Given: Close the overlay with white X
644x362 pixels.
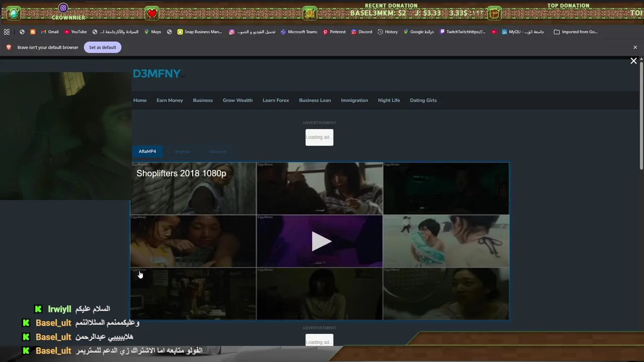Looking at the screenshot, I should [633, 61].
